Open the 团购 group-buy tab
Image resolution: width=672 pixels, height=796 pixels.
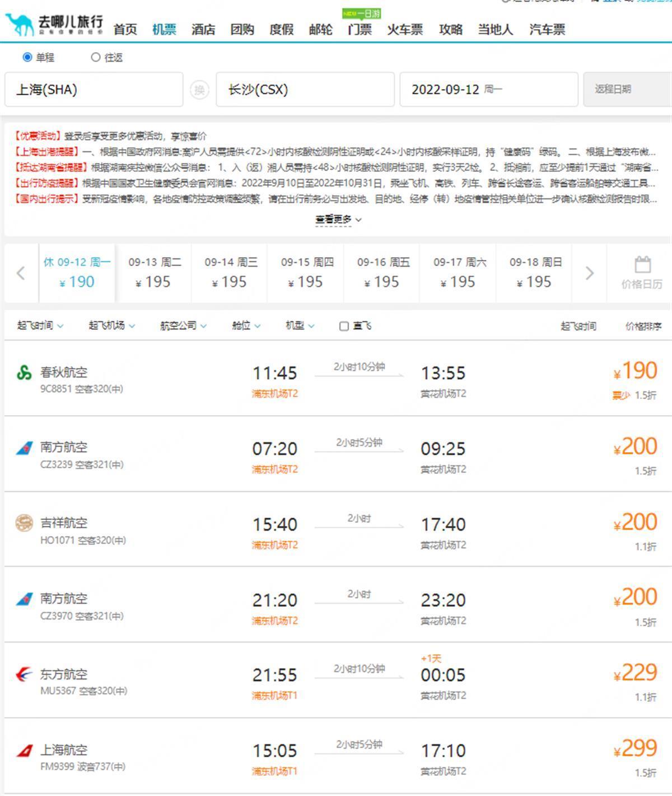[x=242, y=29]
